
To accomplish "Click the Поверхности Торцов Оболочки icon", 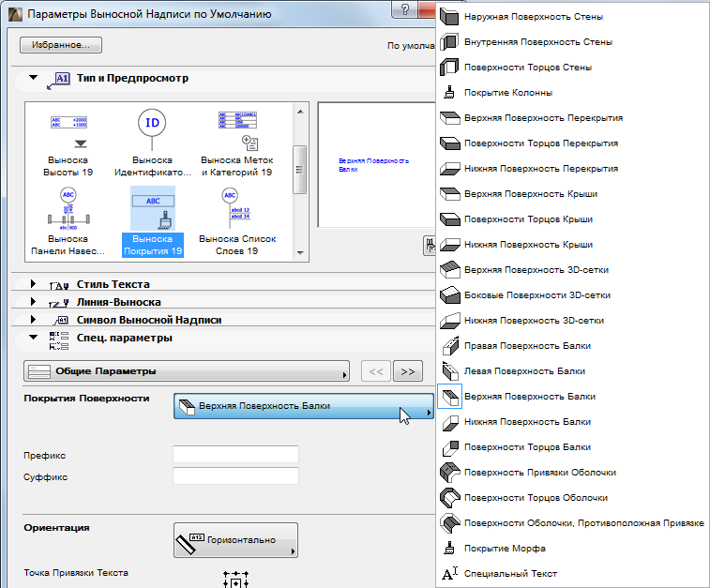I will (449, 498).
